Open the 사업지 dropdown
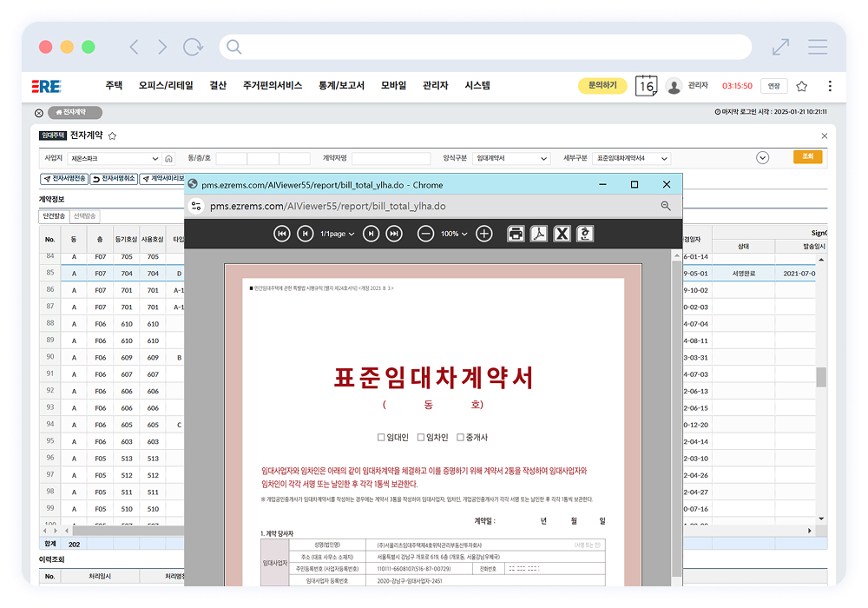The height and width of the screenshot is (608, 868). (x=115, y=159)
